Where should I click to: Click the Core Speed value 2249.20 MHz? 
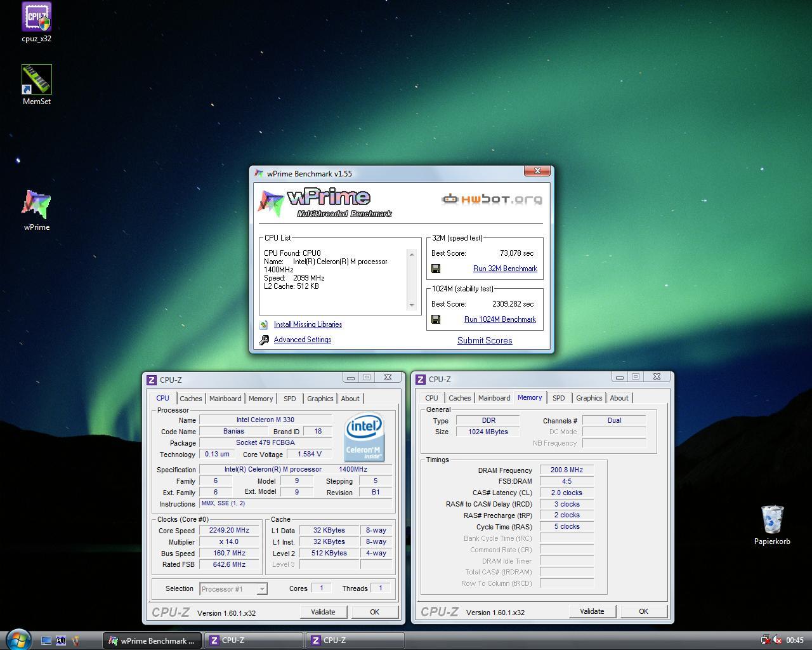pos(229,531)
